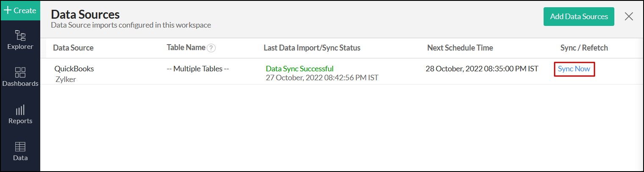Click the Create plus button
The image size is (644, 172).
click(20, 11)
